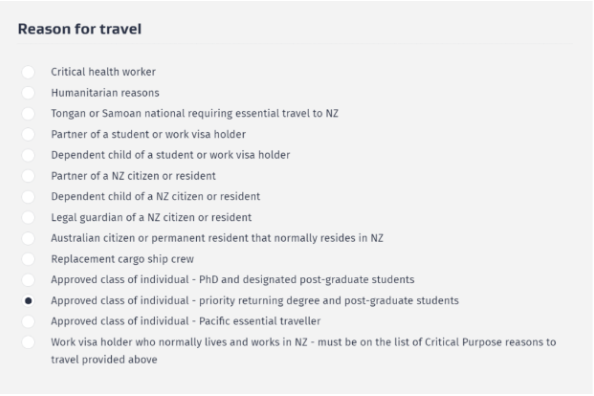Select Dependent child of student or work visa holder
Image resolution: width=594 pixels, height=396 pixels.
pyautogui.click(x=28, y=155)
